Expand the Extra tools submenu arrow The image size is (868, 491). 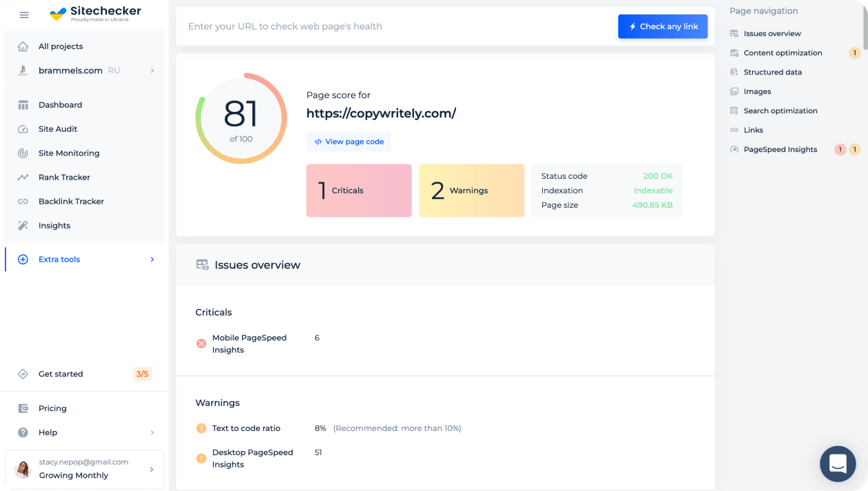pyautogui.click(x=152, y=260)
